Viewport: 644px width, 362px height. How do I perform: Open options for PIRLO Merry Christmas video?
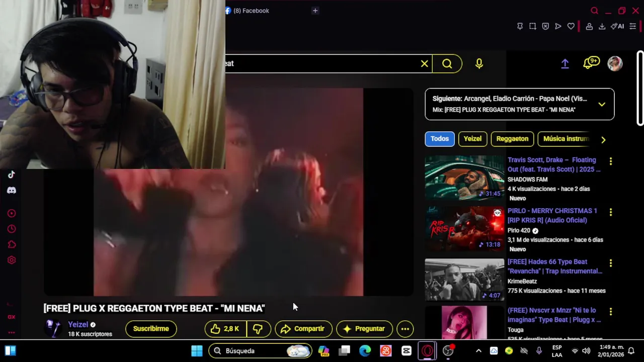pos(611,212)
